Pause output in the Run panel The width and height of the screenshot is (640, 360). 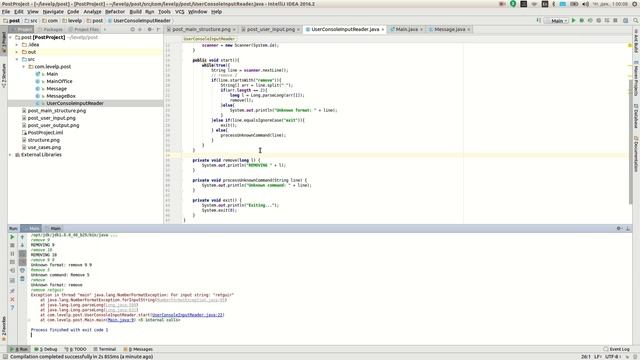pyautogui.click(x=12, y=254)
